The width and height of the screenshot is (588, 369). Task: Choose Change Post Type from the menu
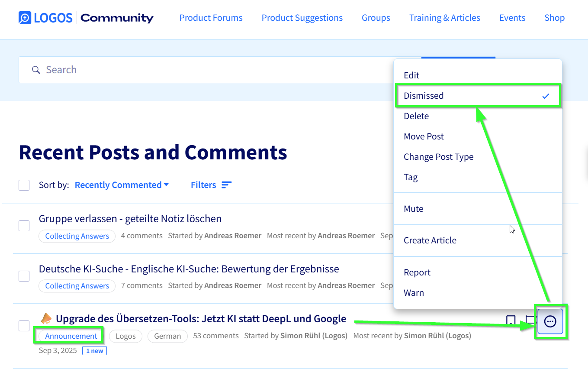coord(438,157)
